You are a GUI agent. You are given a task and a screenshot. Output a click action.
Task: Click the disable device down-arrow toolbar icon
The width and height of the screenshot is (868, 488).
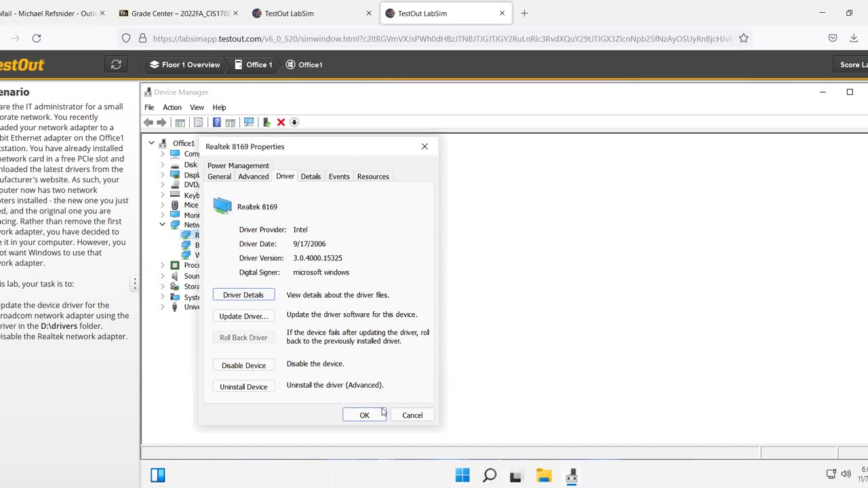pos(294,123)
